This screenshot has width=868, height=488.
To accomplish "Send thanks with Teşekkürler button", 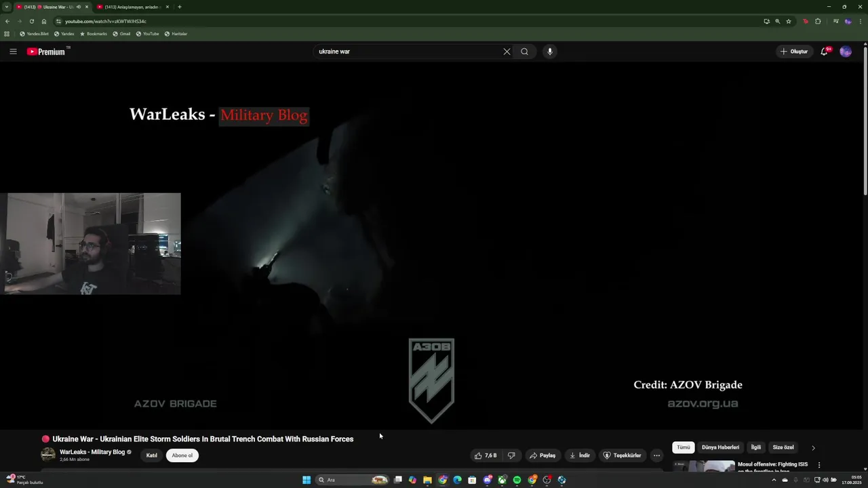I will point(623,455).
